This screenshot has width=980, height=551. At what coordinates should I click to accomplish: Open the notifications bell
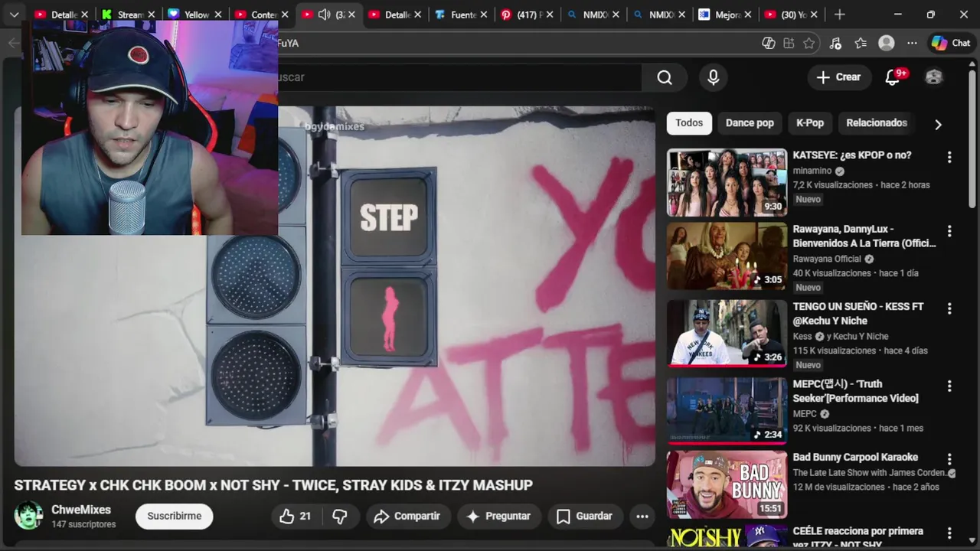892,77
